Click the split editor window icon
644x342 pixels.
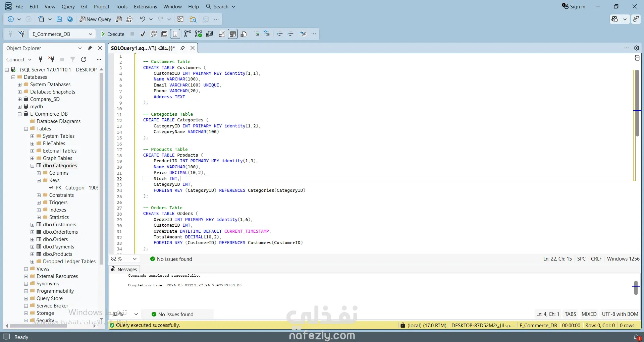click(637, 58)
